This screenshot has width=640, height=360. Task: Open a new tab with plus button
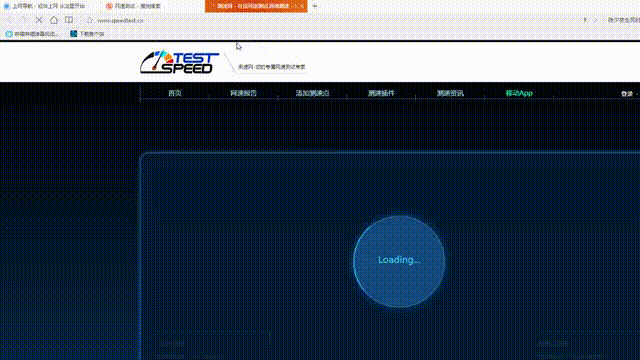[314, 6]
